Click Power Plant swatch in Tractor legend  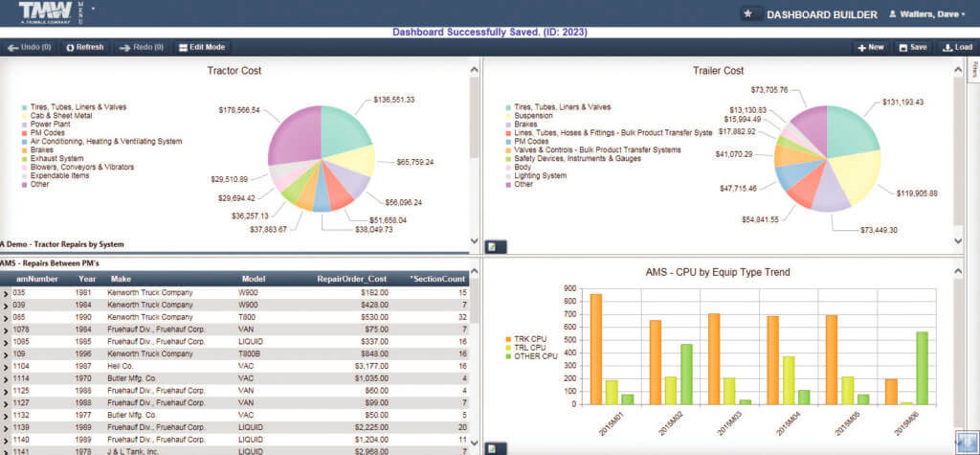click(x=24, y=125)
